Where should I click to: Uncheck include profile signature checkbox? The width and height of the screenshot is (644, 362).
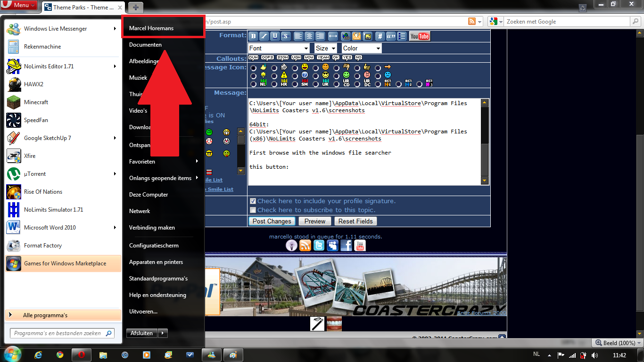click(x=253, y=201)
